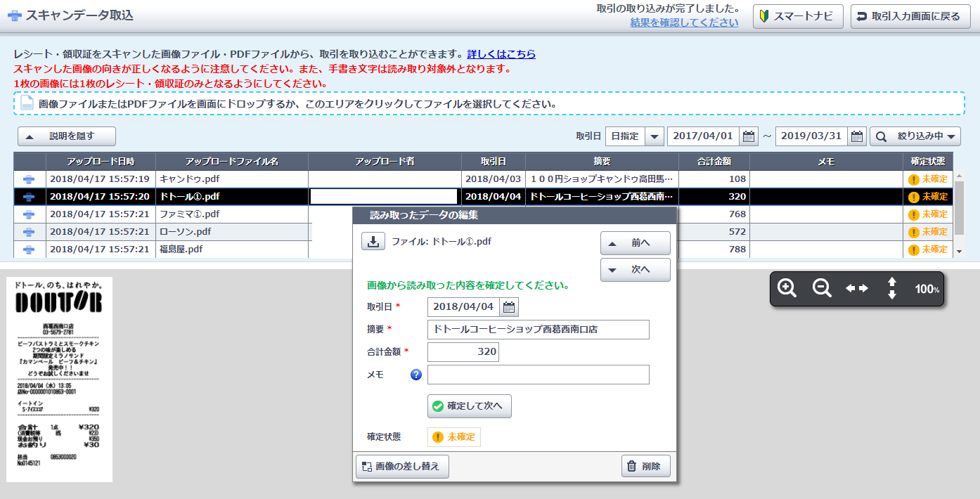Click the scan icon of 福島屋.pdf row

click(30, 249)
